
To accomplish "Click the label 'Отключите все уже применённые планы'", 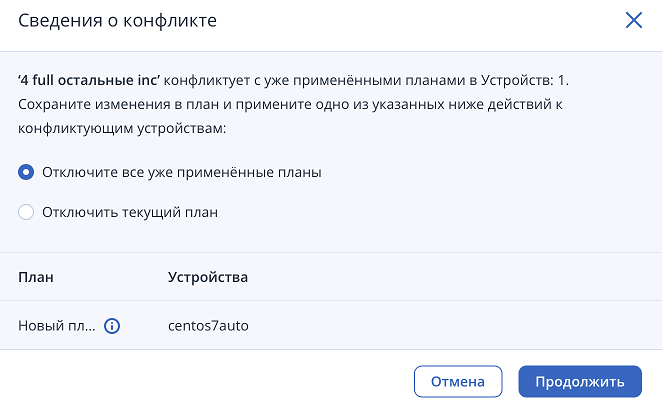I will click(182, 172).
